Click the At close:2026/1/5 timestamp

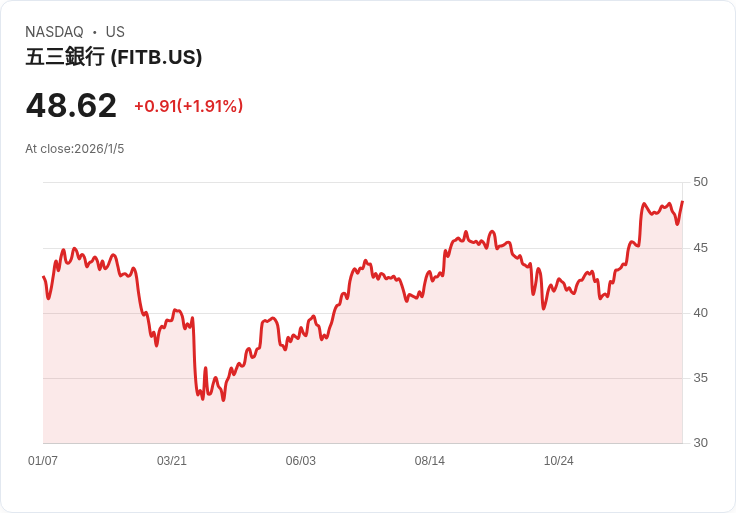pos(75,149)
